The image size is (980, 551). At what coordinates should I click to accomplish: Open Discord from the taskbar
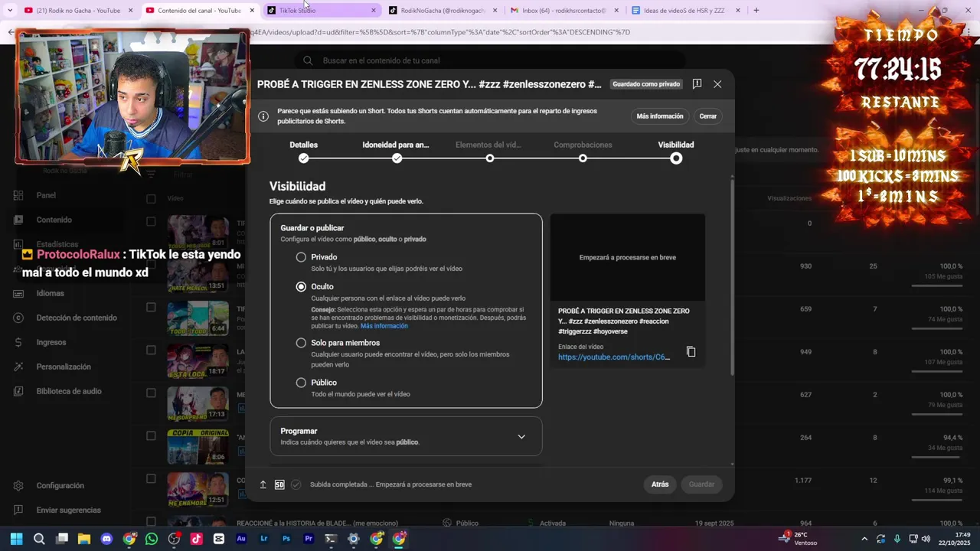(106, 539)
